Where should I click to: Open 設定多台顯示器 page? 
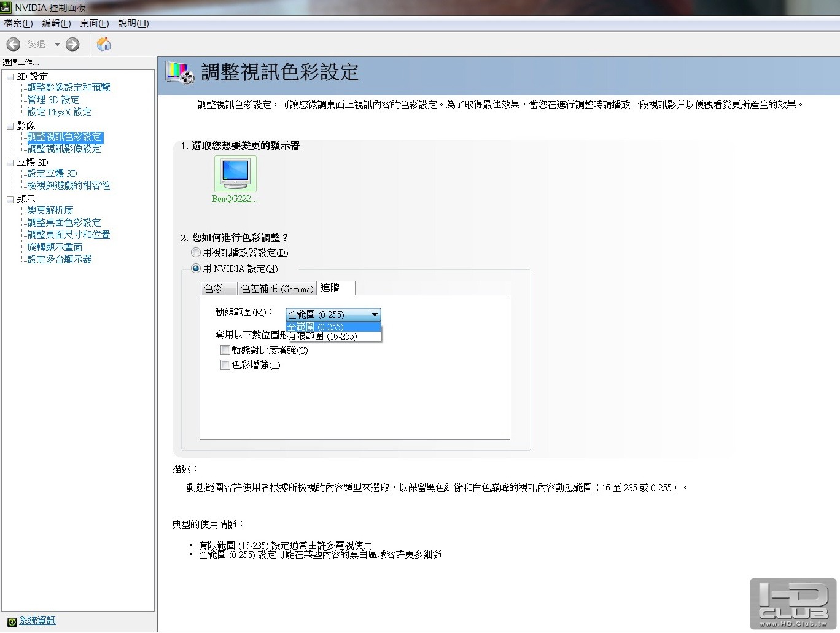60,260
